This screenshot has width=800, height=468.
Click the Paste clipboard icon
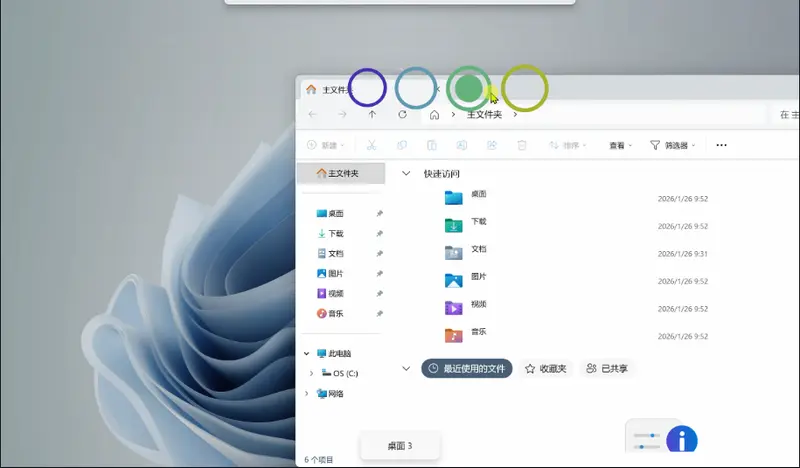click(432, 145)
